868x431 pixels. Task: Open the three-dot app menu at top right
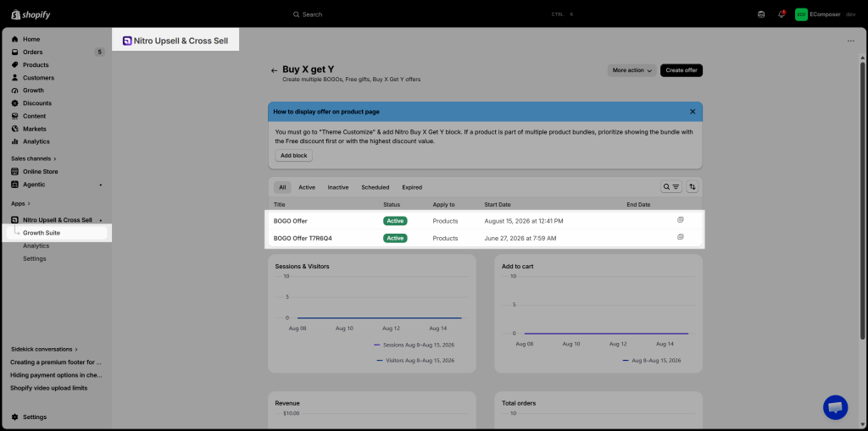851,41
